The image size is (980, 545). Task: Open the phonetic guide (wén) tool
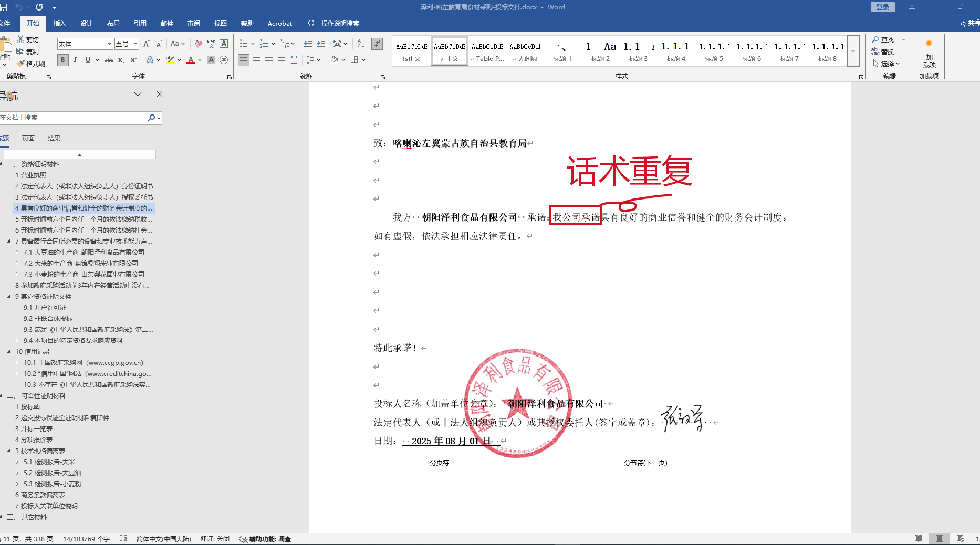[x=211, y=44]
